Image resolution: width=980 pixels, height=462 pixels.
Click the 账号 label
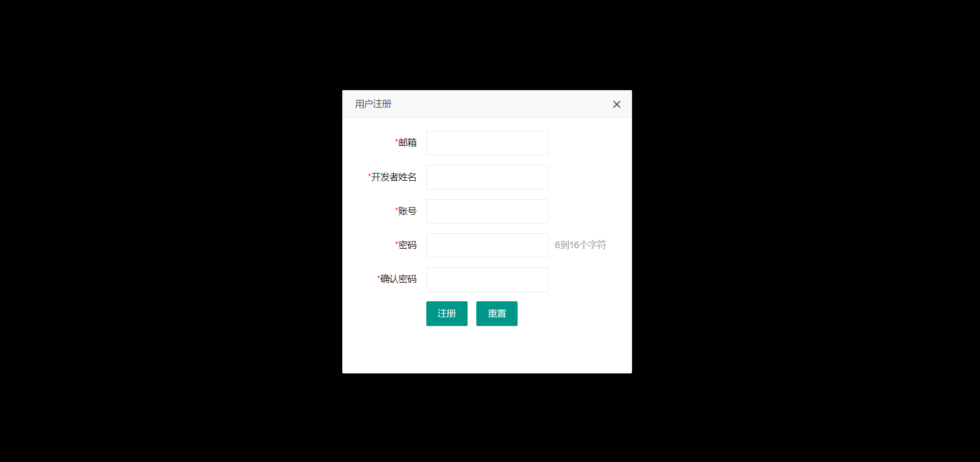[x=407, y=211]
